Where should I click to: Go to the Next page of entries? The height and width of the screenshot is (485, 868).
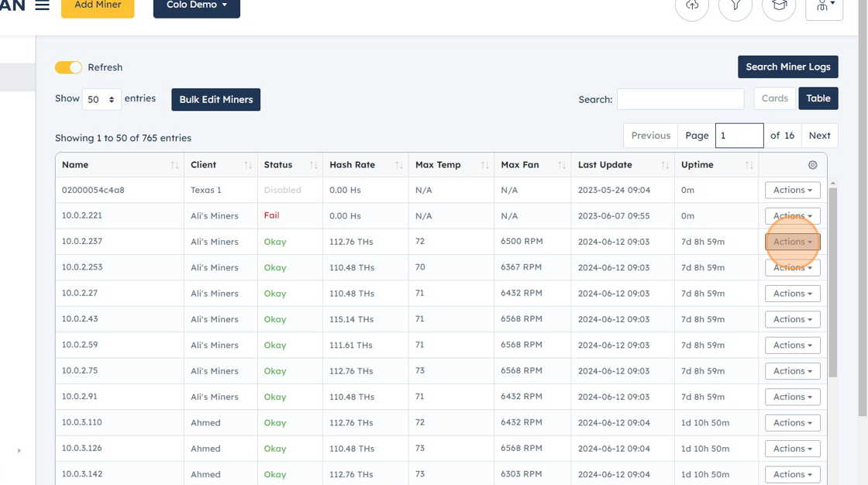coord(819,135)
